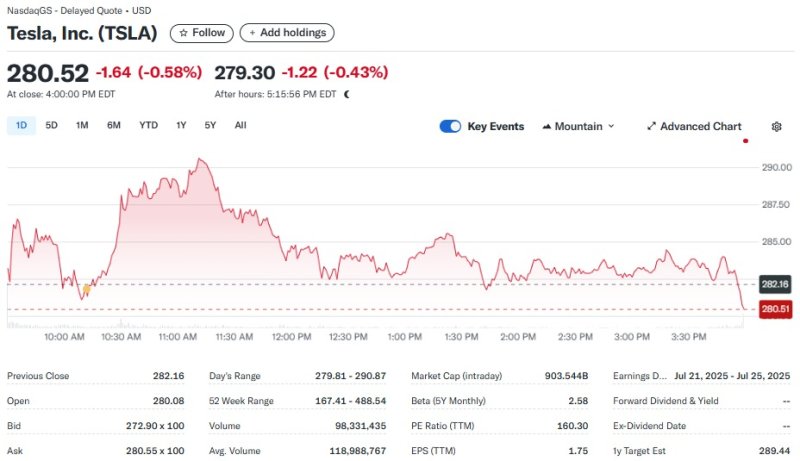Click the NasdaqGS - Delayed Quote text
Viewport: 800px width, 461px height.
click(64, 10)
